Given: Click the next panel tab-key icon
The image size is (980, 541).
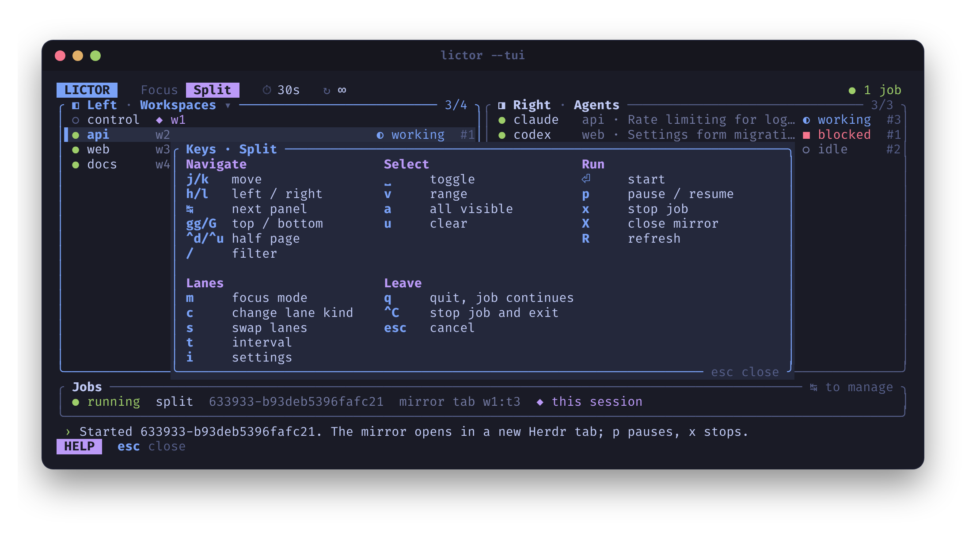Looking at the screenshot, I should (x=190, y=209).
